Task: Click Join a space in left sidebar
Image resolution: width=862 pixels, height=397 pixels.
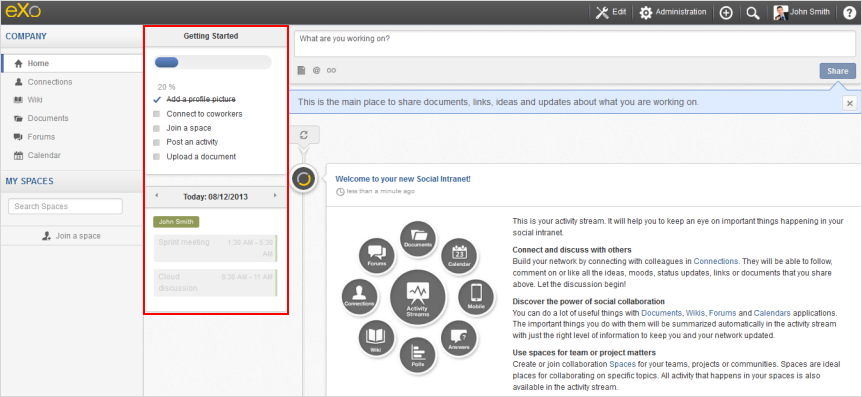Action: click(x=72, y=236)
